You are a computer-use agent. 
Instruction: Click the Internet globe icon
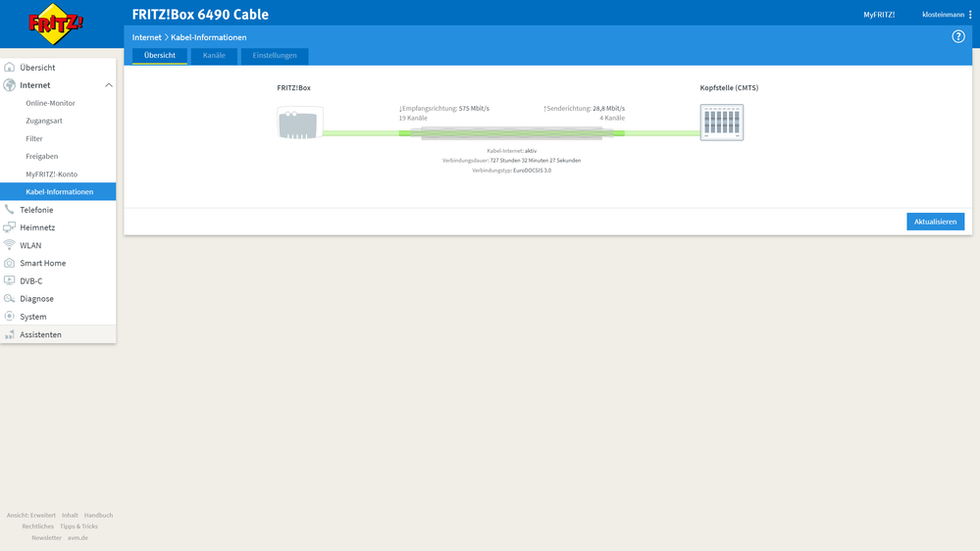pyautogui.click(x=10, y=85)
